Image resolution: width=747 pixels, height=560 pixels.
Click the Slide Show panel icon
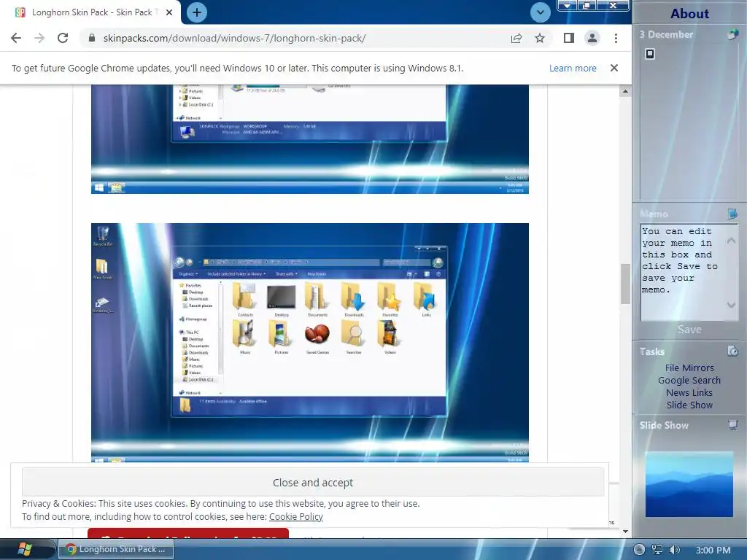pos(733,425)
